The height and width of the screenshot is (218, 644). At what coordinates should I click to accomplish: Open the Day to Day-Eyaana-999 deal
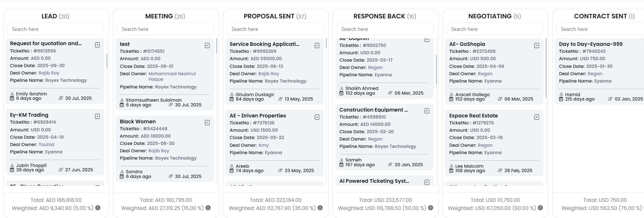tap(591, 44)
